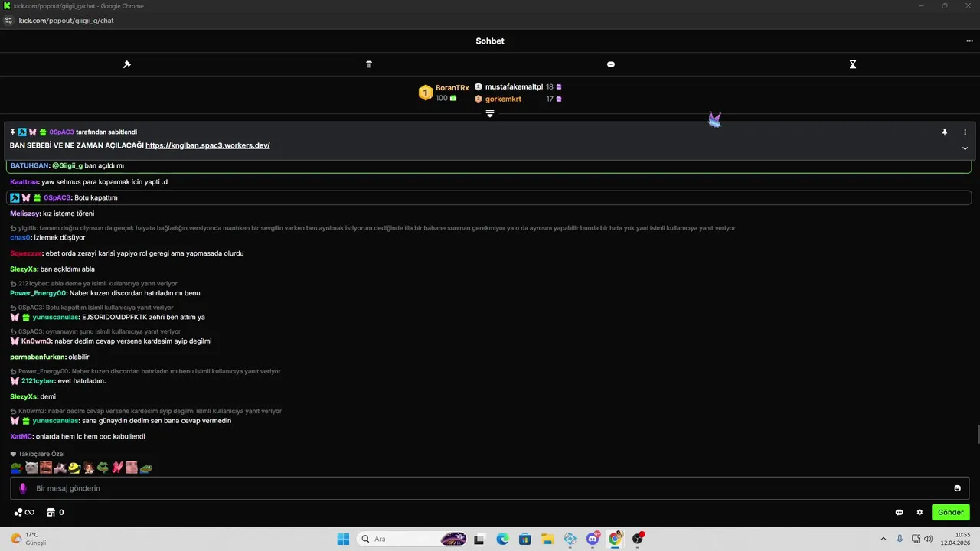Click the chat bubble icon near Gönder

(900, 513)
